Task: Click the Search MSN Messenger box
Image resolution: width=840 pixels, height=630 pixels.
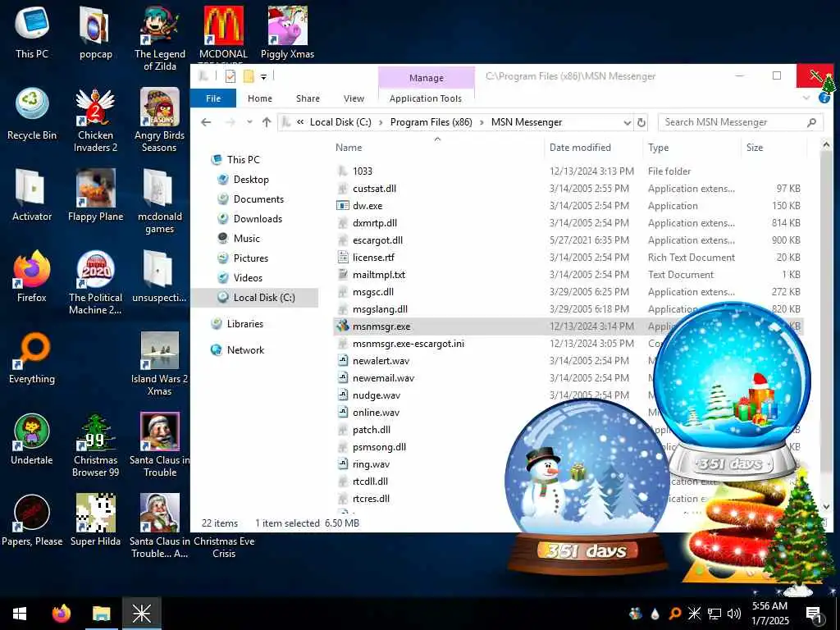Action: click(x=741, y=123)
